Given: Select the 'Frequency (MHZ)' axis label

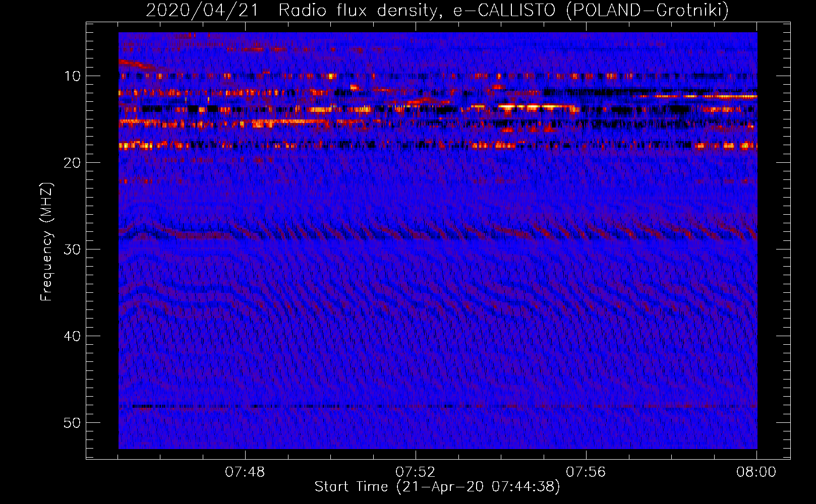Looking at the screenshot, I should tap(46, 242).
